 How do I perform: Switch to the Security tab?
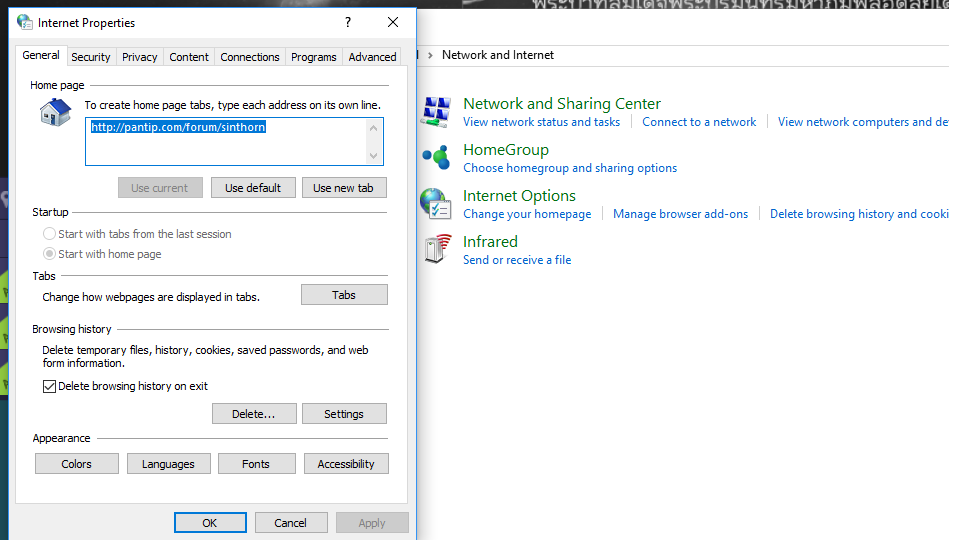click(91, 57)
